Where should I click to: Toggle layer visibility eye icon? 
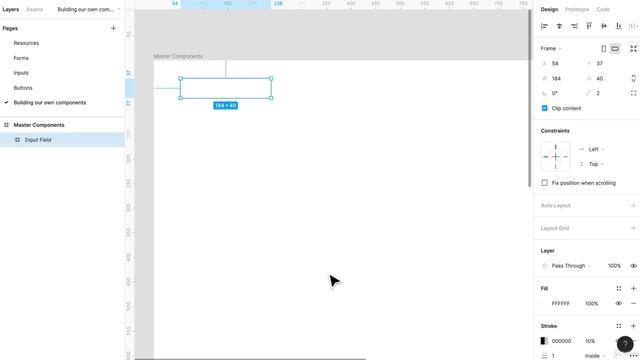click(x=633, y=266)
